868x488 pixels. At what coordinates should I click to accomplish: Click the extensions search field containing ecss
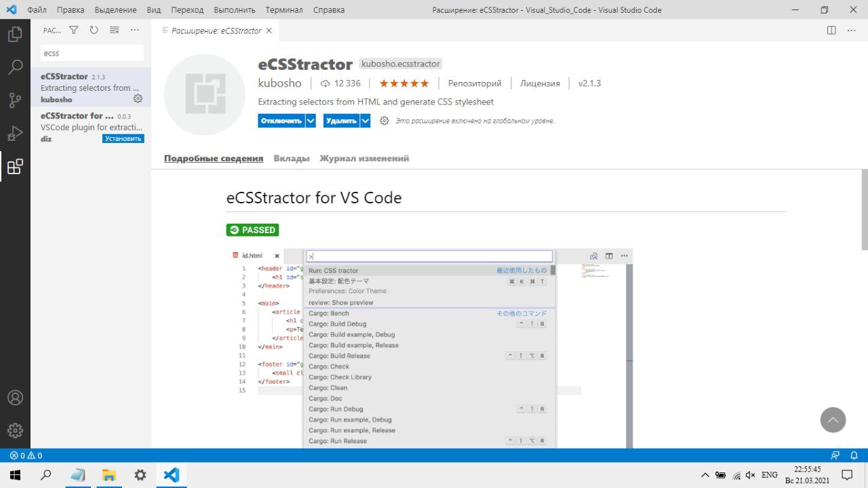pos(92,53)
